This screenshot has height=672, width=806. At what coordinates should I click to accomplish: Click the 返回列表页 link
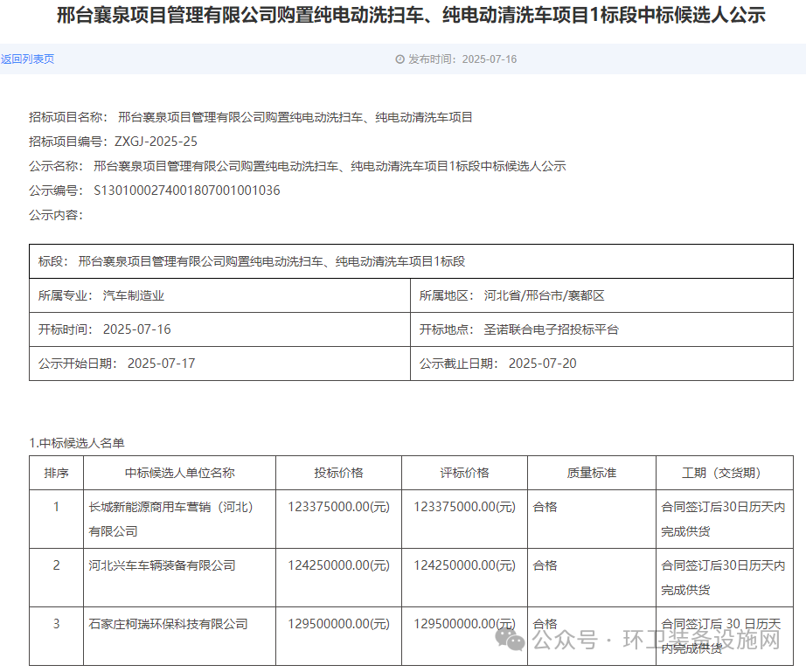click(27, 59)
